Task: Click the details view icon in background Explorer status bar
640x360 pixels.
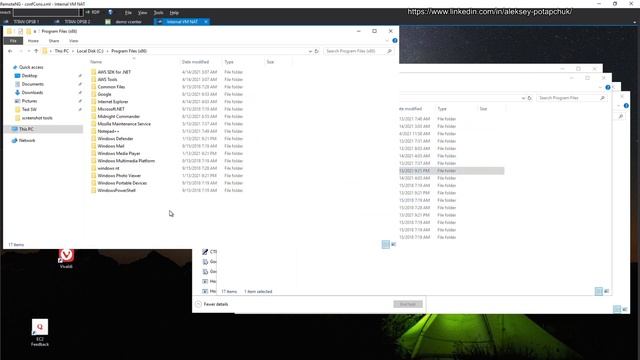Action: 598,291
